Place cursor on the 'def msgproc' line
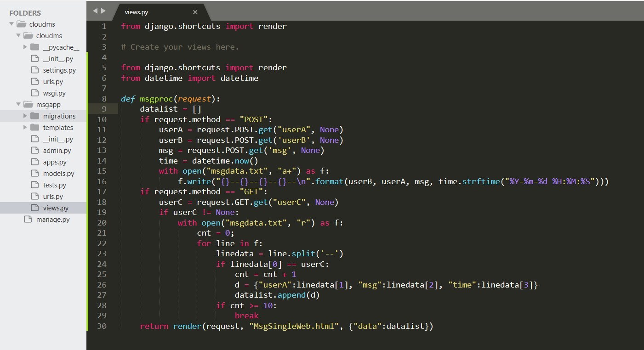 [175, 99]
